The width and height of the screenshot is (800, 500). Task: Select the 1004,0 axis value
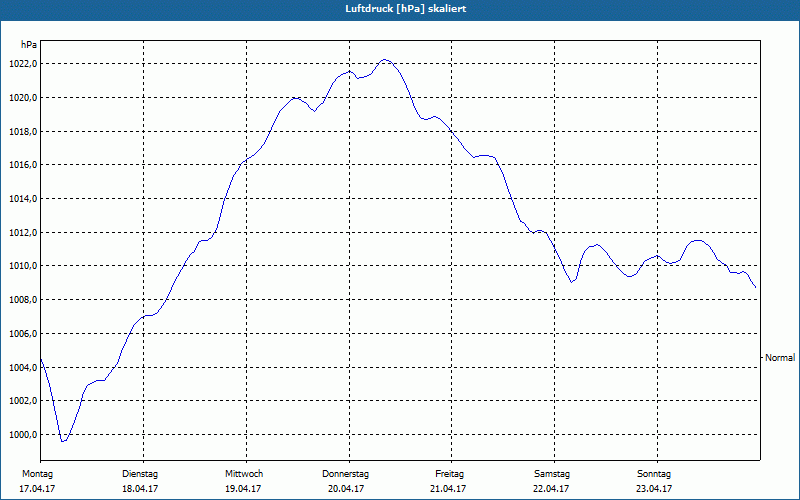pos(23,367)
